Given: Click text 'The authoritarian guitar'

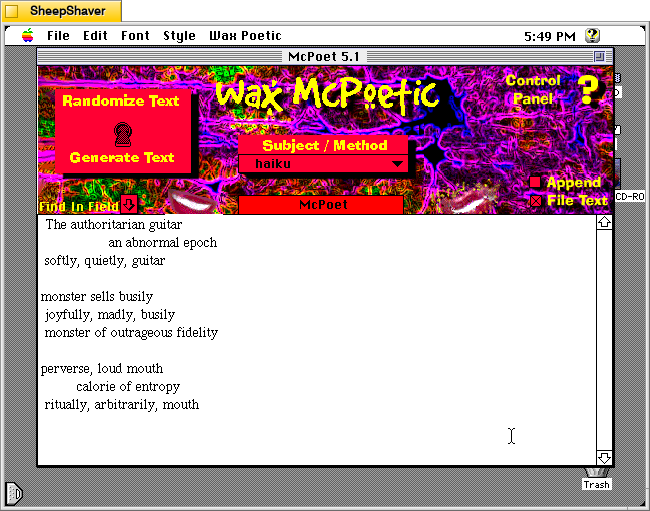Looking at the screenshot, I should [x=114, y=225].
